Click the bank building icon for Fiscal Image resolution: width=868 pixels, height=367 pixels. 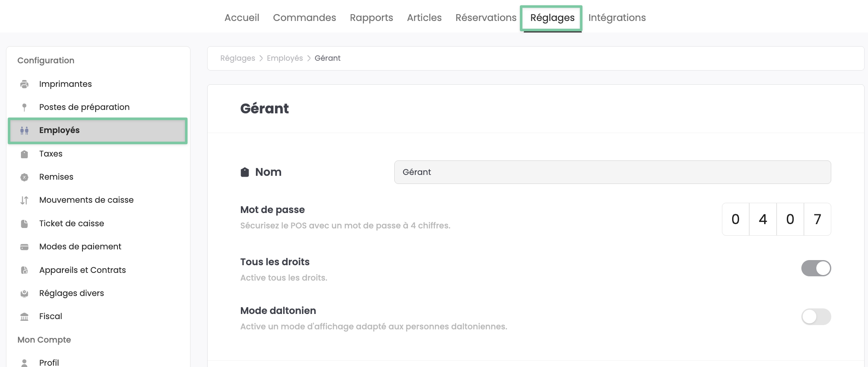point(24,317)
